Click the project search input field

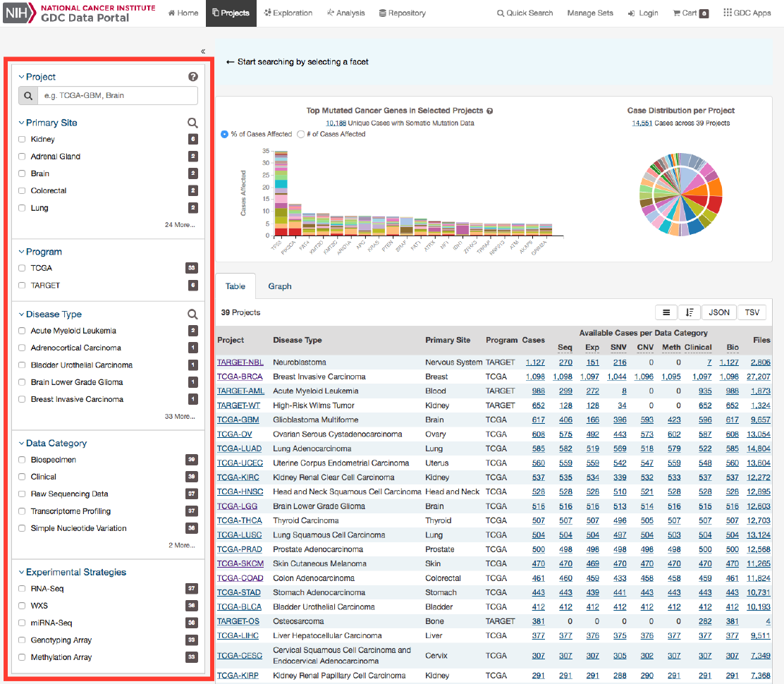pos(117,96)
